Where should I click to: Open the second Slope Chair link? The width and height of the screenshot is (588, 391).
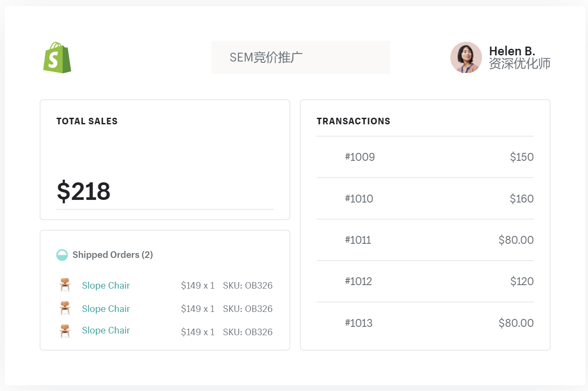click(x=106, y=309)
